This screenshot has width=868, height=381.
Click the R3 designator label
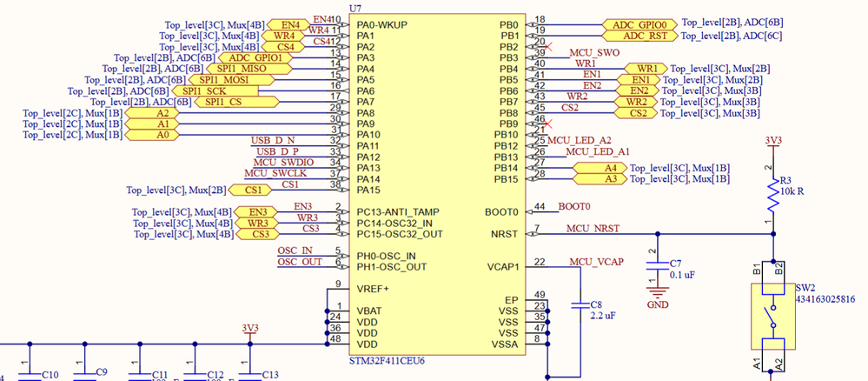tap(785, 181)
